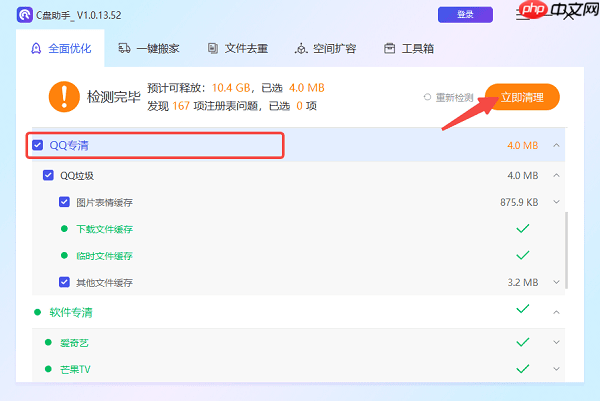
Task: Click the green check for 下载文件缓存
Action: (523, 228)
